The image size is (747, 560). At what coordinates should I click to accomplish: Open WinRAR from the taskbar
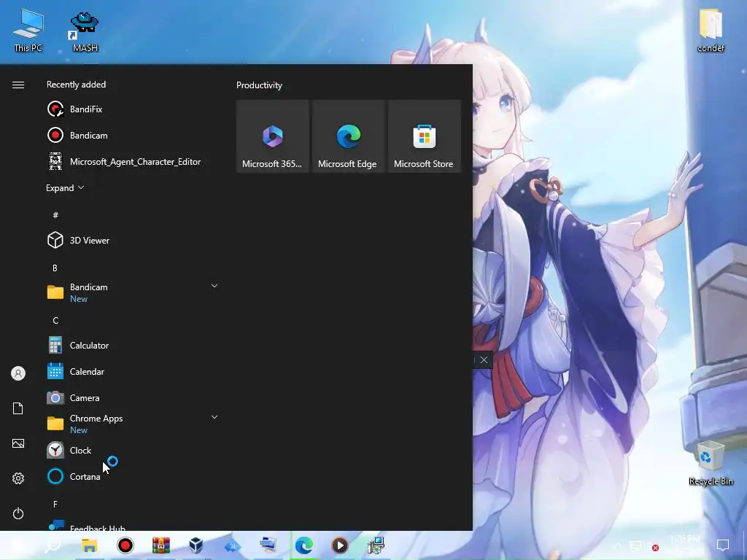point(161,545)
